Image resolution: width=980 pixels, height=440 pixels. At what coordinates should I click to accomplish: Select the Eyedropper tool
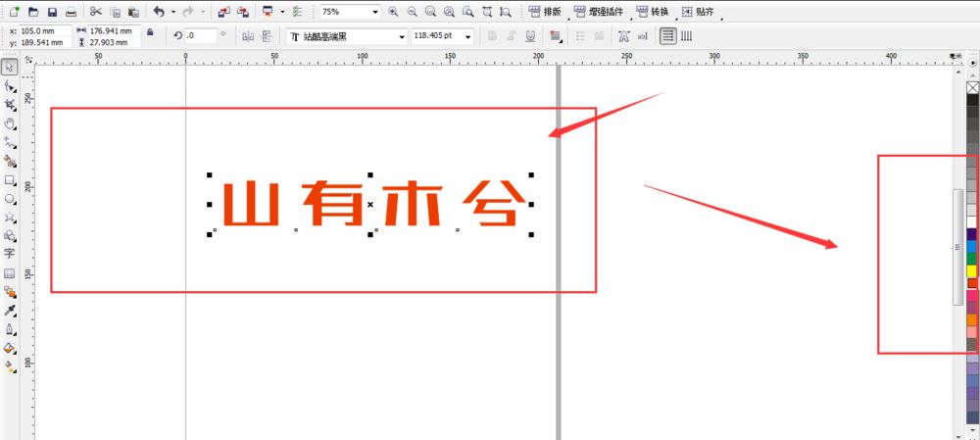pyautogui.click(x=10, y=311)
